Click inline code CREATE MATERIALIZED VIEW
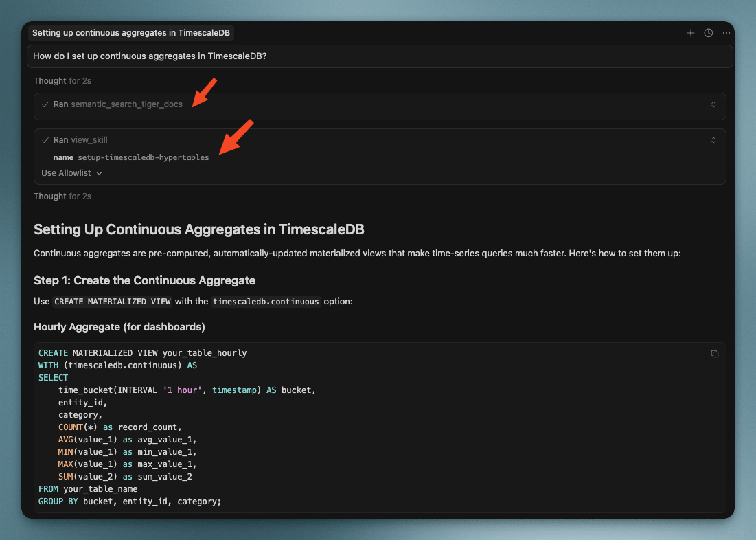 coord(113,302)
